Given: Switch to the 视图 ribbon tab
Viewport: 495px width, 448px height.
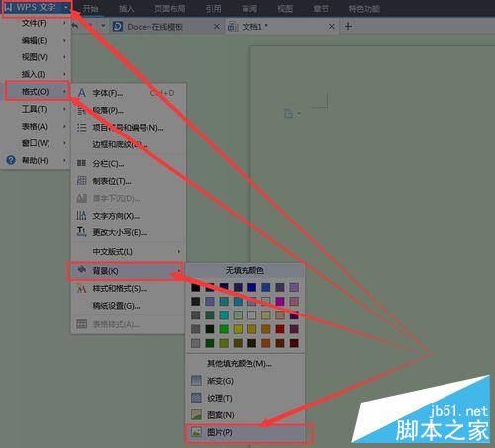Looking at the screenshot, I should point(285,8).
